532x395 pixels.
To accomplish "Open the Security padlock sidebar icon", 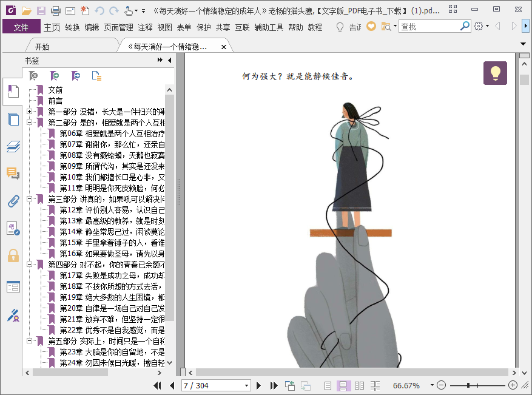I will 13,255.
